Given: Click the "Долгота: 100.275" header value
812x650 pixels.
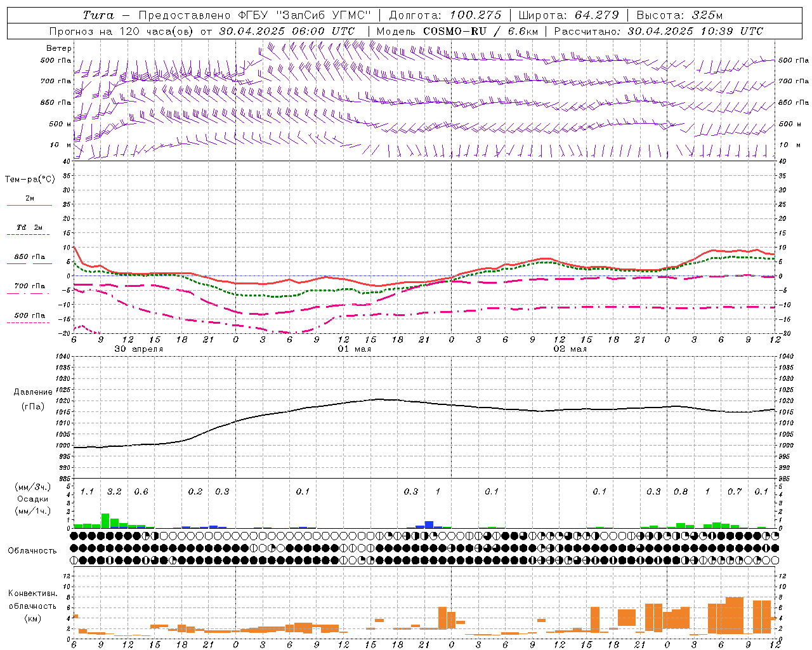Looking at the screenshot, I should pyautogui.click(x=445, y=15).
